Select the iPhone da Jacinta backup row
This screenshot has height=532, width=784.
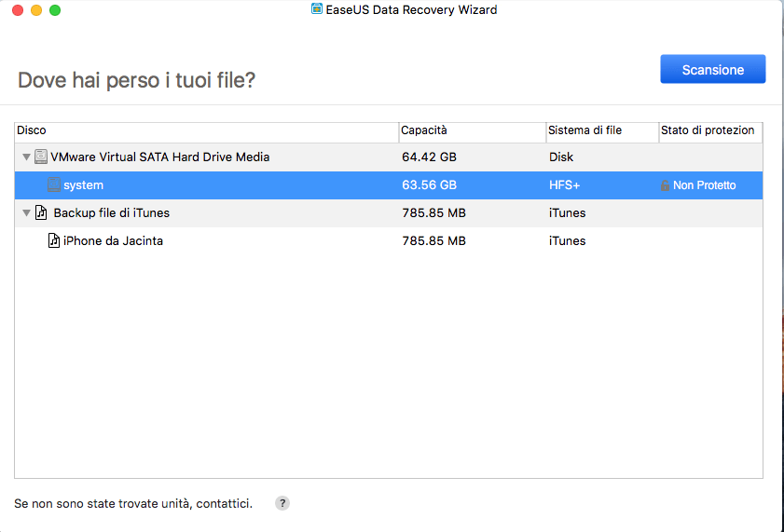pyautogui.click(x=389, y=240)
